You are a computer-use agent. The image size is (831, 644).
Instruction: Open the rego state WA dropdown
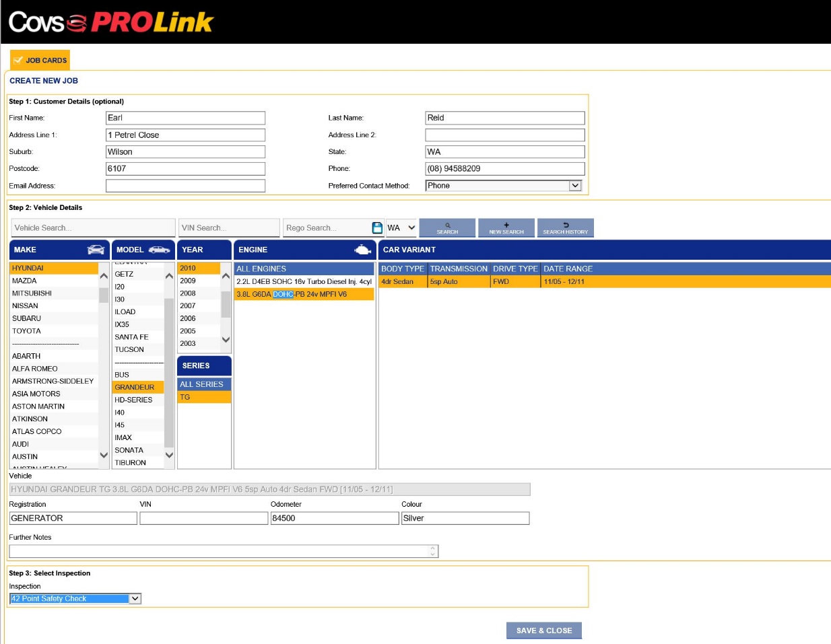tap(401, 227)
